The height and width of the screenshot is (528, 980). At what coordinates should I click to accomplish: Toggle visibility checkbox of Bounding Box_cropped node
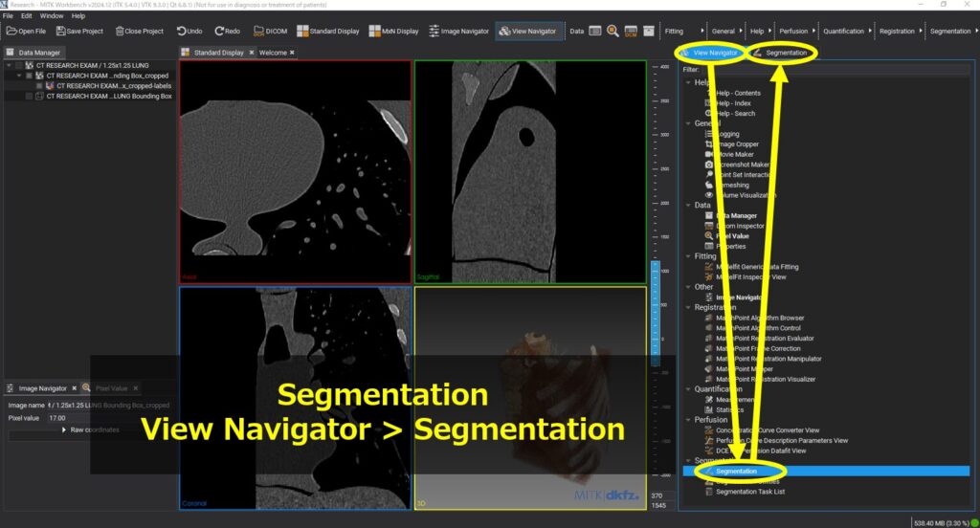pyautogui.click(x=29, y=76)
